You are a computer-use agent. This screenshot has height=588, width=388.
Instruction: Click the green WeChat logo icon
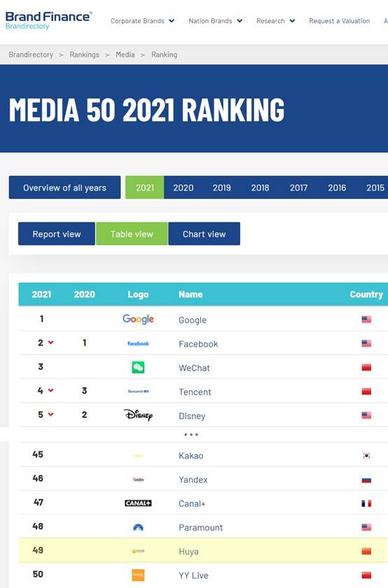pos(138,367)
